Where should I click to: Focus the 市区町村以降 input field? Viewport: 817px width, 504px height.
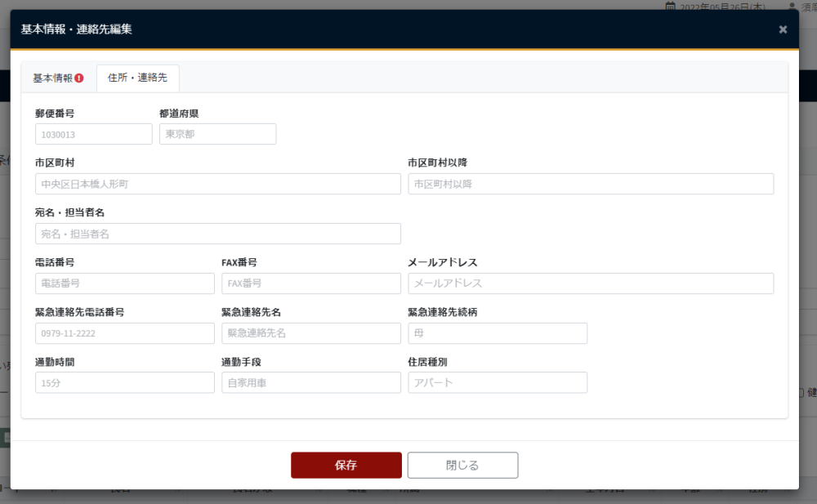(x=591, y=184)
